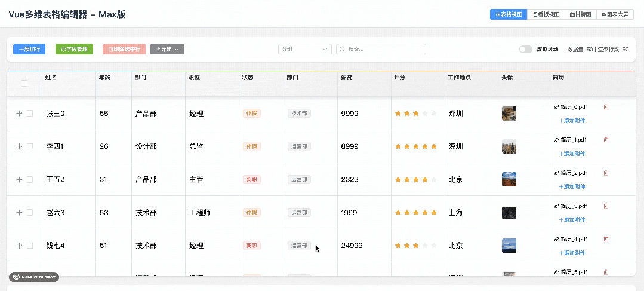This screenshot has height=291, width=644.
Task: Open 字段管理 field management
Action: 75,50
